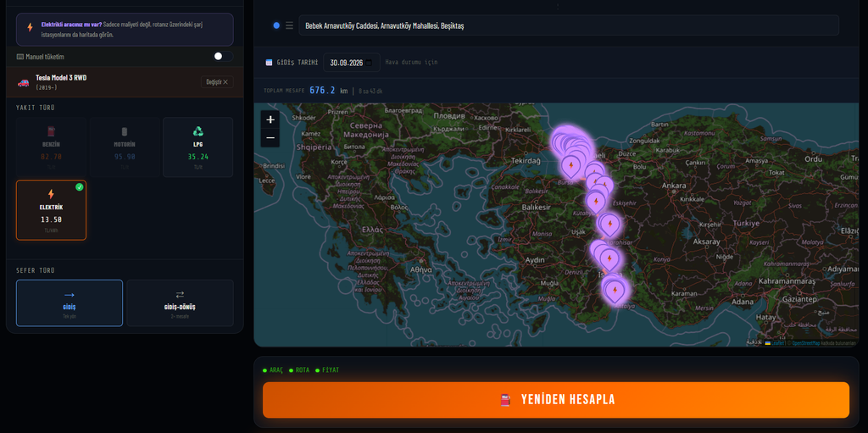Click the (2019-) model year text
Viewport: 868px width, 433px height.
click(x=47, y=87)
